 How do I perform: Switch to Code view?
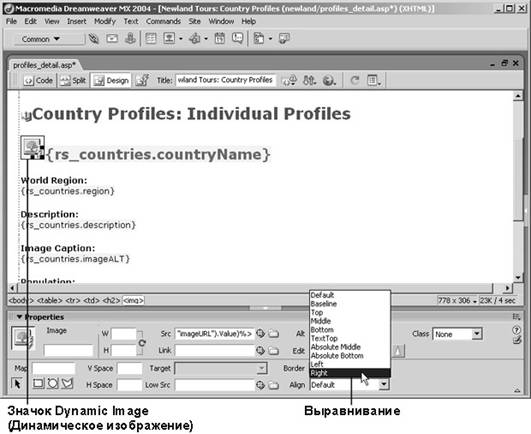[x=38, y=81]
